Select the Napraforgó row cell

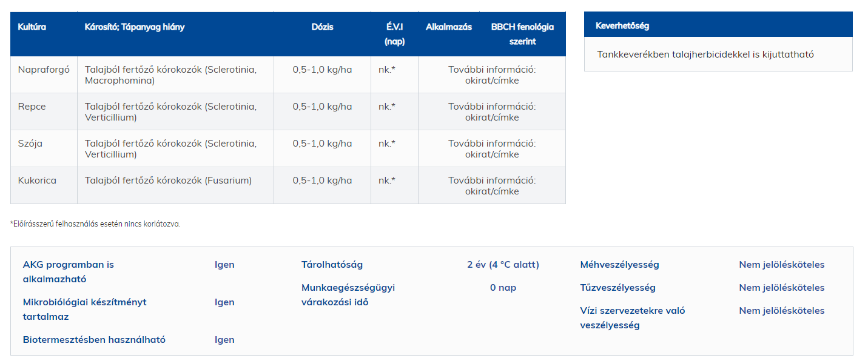[x=44, y=70]
